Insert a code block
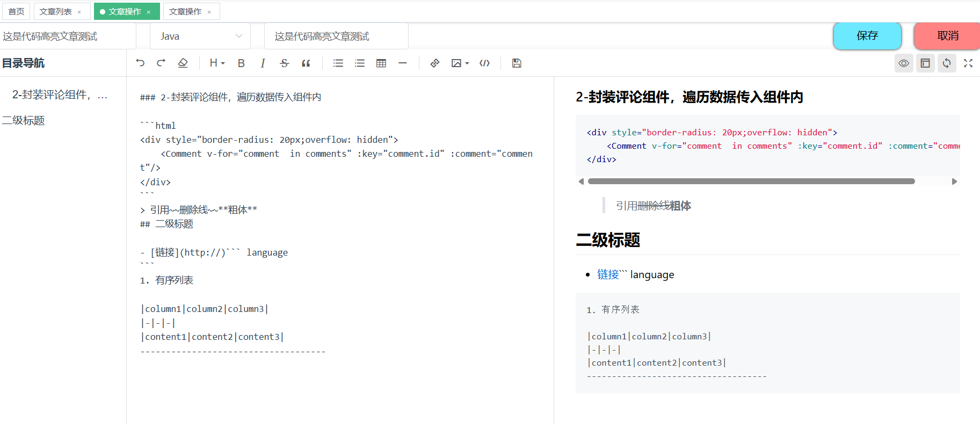Image resolution: width=980 pixels, height=436 pixels. 484,63
